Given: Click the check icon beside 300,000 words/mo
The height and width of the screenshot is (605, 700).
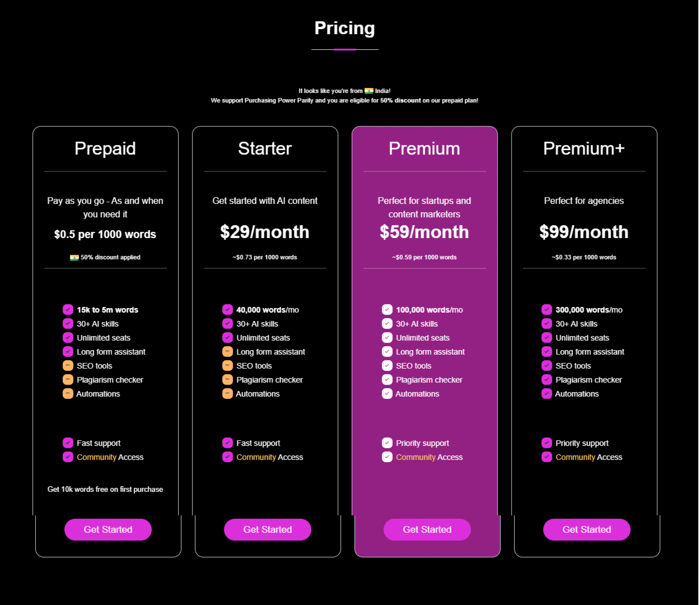Looking at the screenshot, I should 547,310.
